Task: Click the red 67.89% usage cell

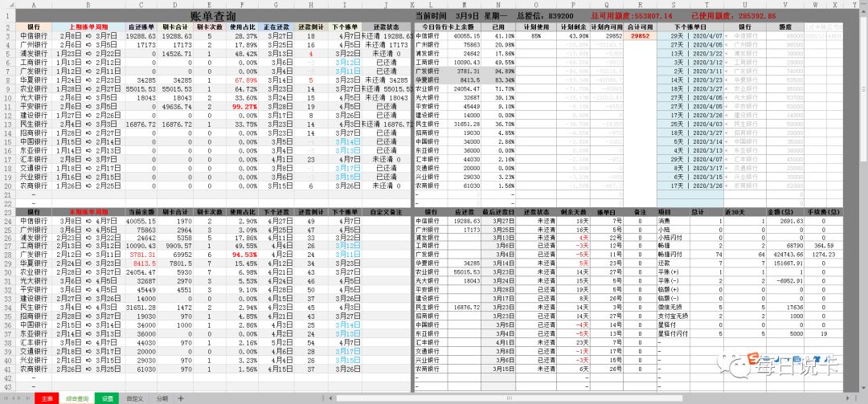Action: [244, 80]
